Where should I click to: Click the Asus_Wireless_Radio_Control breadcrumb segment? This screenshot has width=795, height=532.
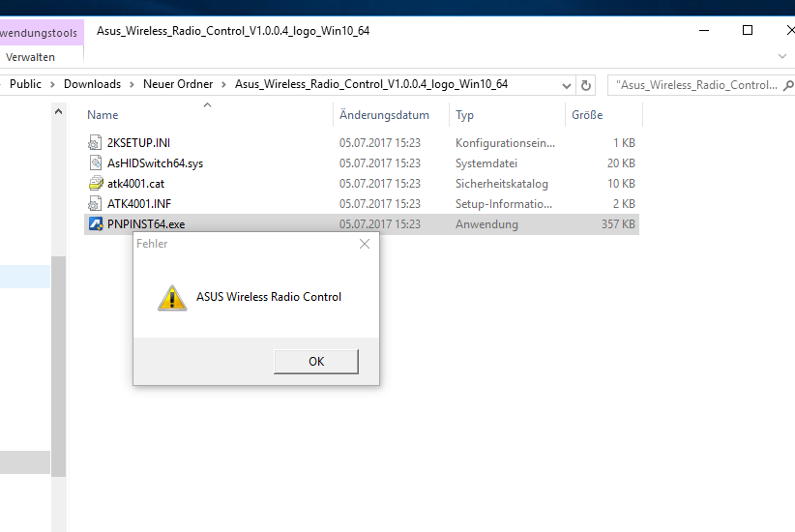pyautogui.click(x=371, y=84)
